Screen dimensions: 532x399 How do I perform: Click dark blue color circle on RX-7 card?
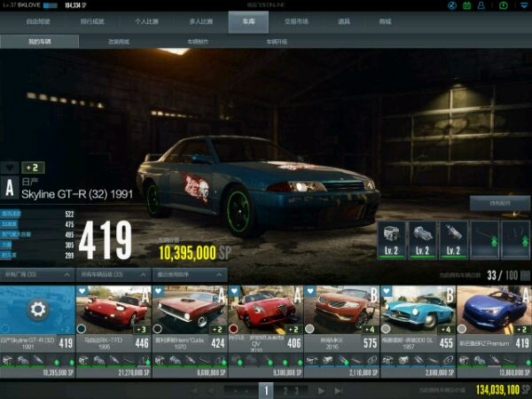[x=82, y=329]
